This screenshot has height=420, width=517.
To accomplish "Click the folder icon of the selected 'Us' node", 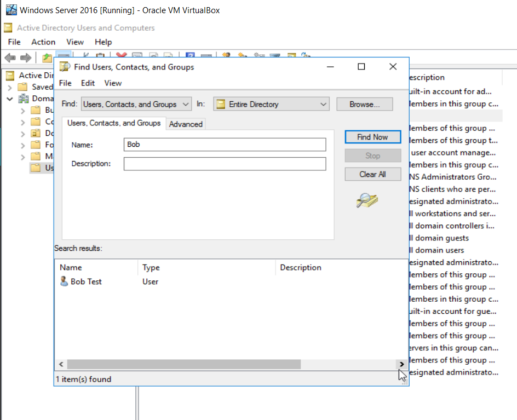I will click(x=36, y=168).
